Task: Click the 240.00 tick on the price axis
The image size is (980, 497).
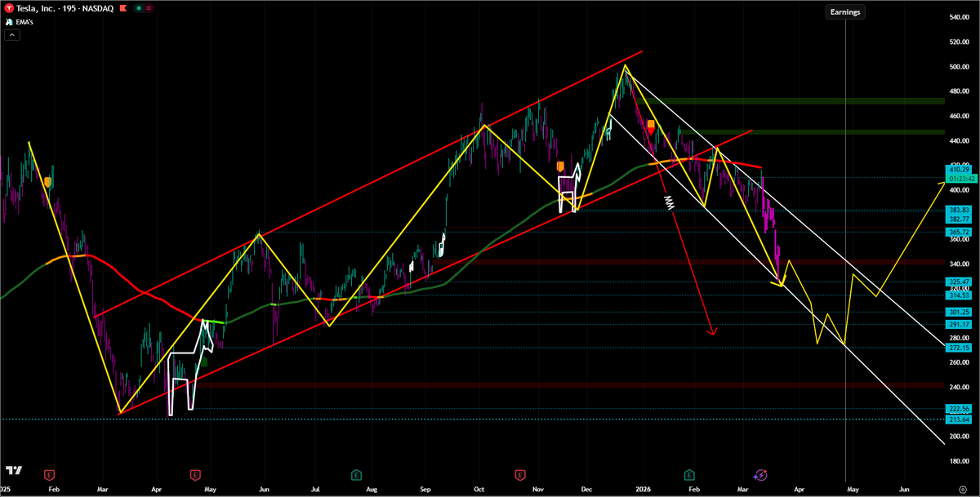Action: pyautogui.click(x=958, y=387)
